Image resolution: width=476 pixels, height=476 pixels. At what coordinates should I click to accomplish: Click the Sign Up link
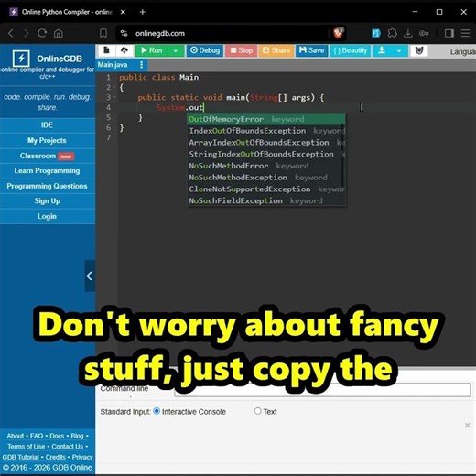(x=47, y=201)
